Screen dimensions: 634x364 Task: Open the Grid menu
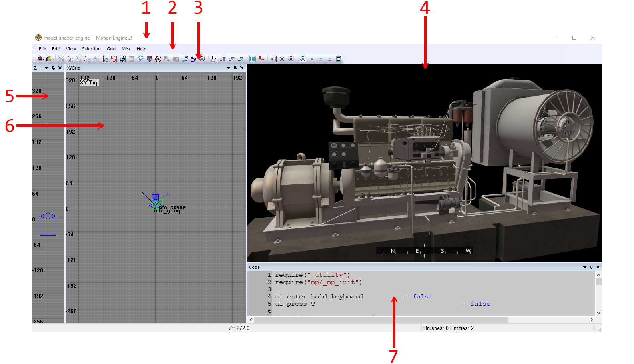(x=111, y=49)
